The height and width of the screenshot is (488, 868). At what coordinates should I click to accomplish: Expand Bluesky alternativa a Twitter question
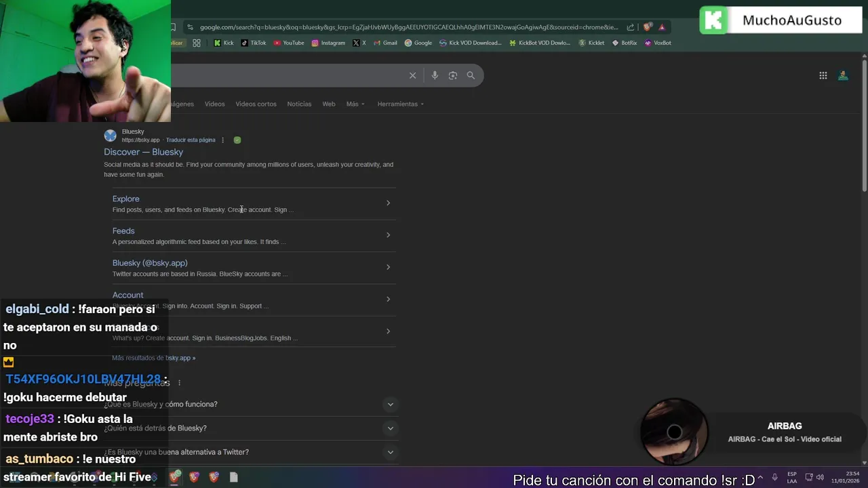coord(390,452)
